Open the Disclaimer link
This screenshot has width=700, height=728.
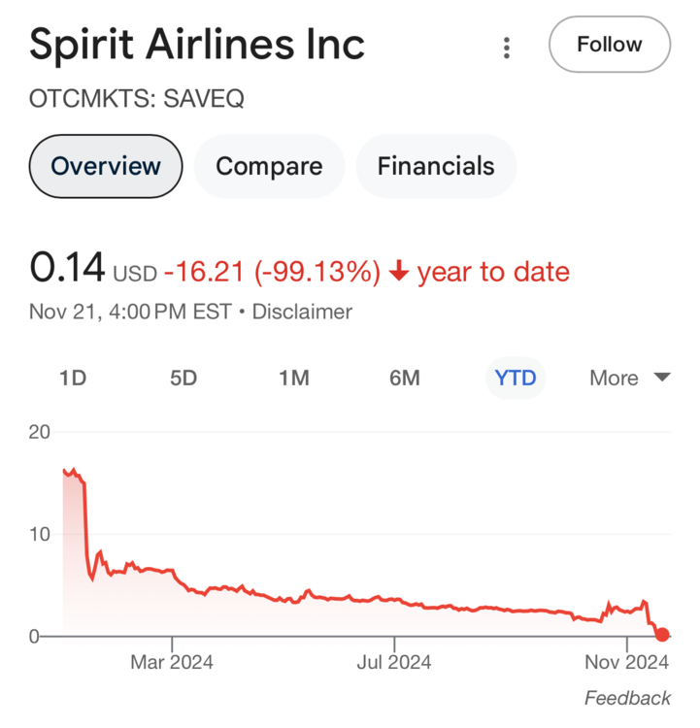(302, 312)
